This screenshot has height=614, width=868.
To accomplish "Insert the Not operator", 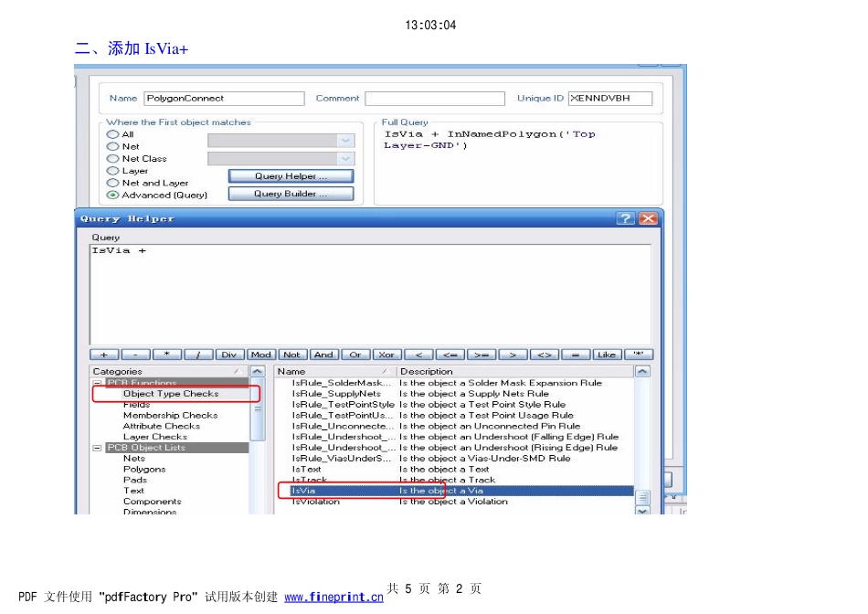I will (x=293, y=355).
